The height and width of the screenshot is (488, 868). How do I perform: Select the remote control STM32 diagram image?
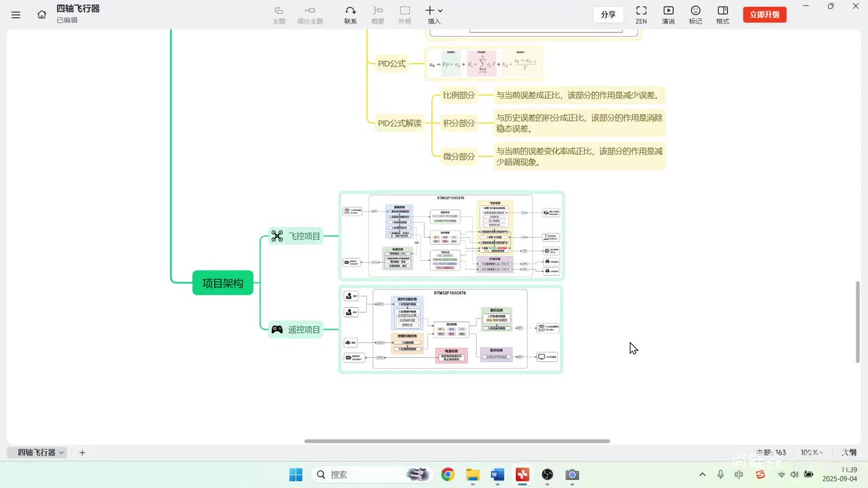click(451, 329)
